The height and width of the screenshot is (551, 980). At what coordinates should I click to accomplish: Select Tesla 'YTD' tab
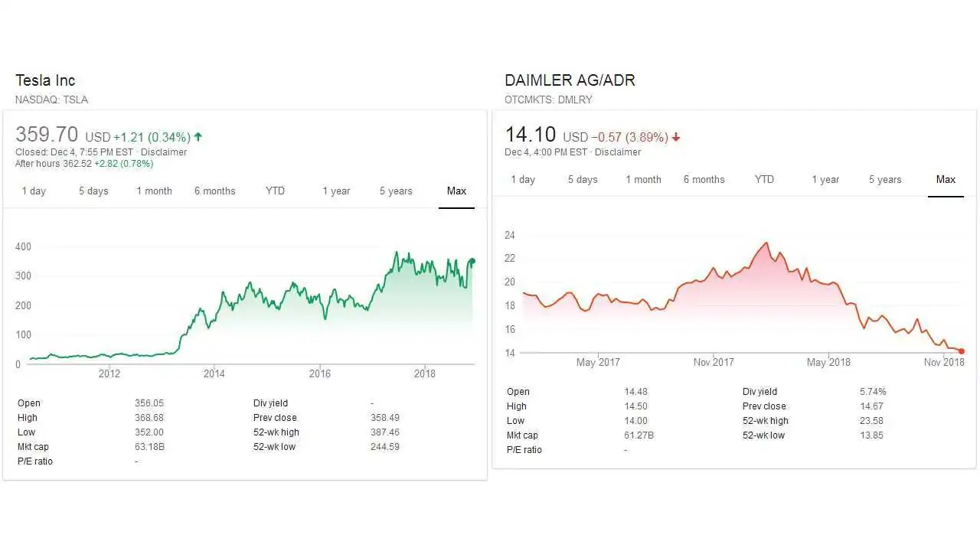(x=275, y=191)
